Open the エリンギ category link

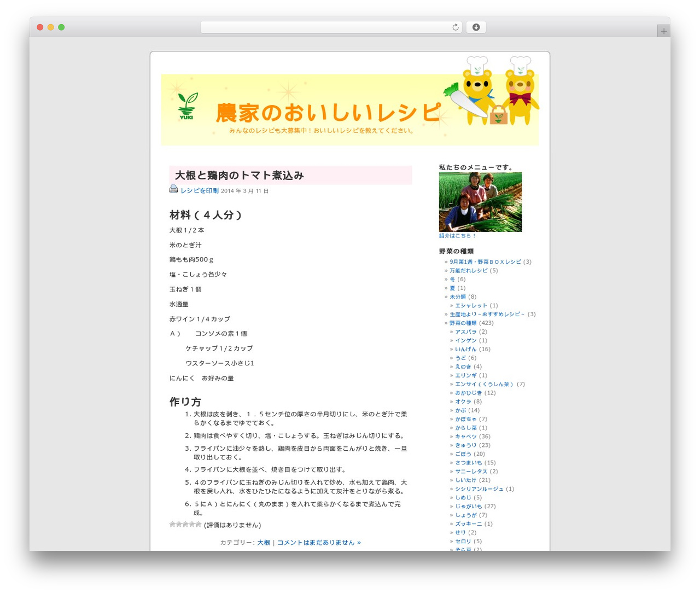pyautogui.click(x=466, y=376)
